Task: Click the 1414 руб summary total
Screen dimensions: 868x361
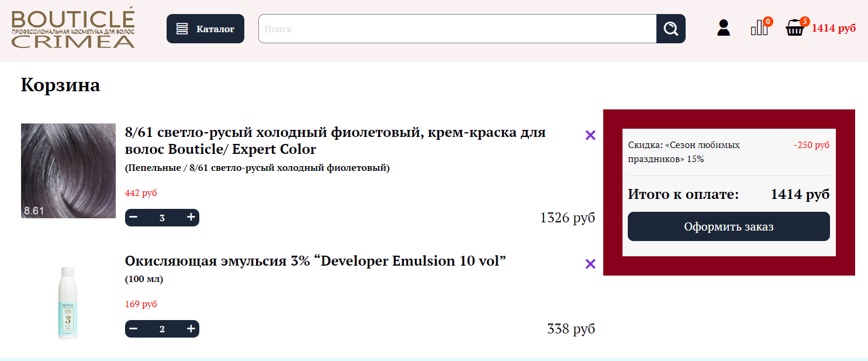Action: (800, 195)
